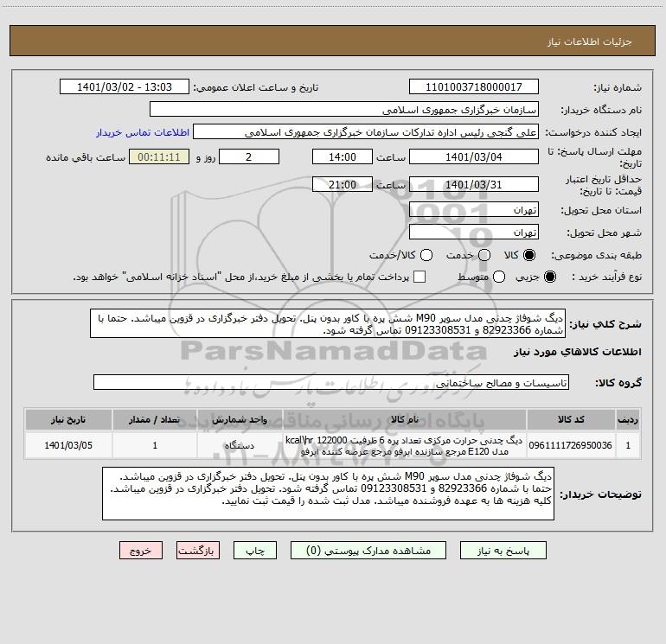Click the خروج exit button

point(141,550)
